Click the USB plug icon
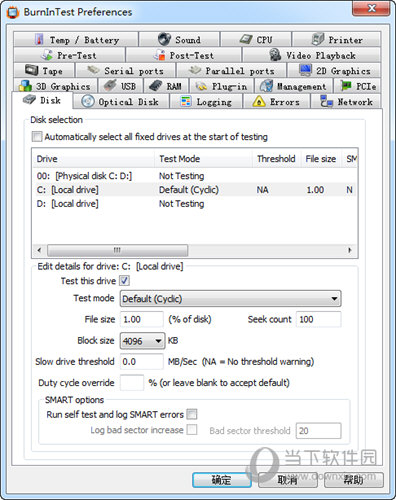Viewport: 396px width, 500px height. point(110,86)
